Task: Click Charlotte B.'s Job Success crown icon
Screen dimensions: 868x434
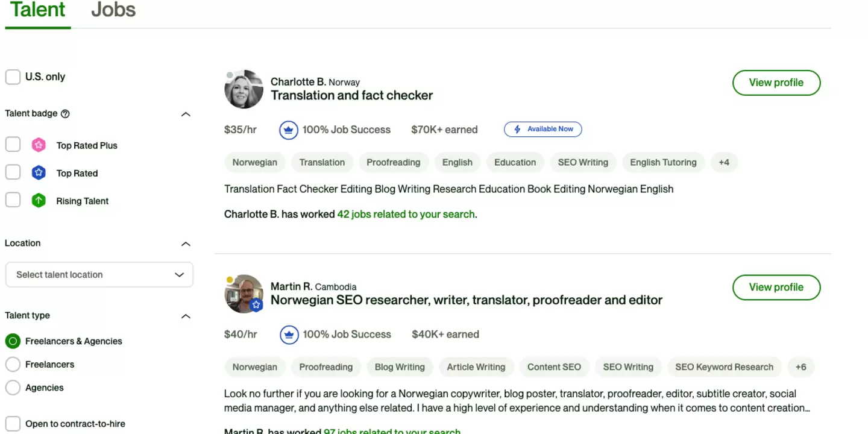Action: 289,130
